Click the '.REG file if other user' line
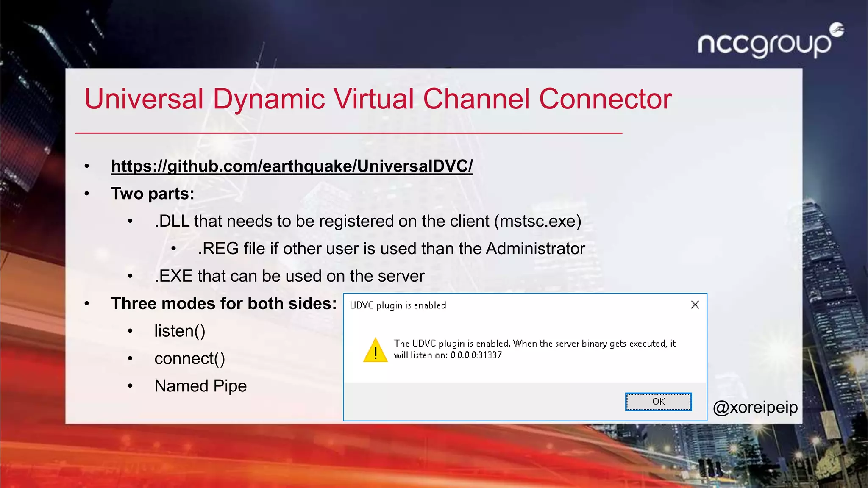 (392, 249)
